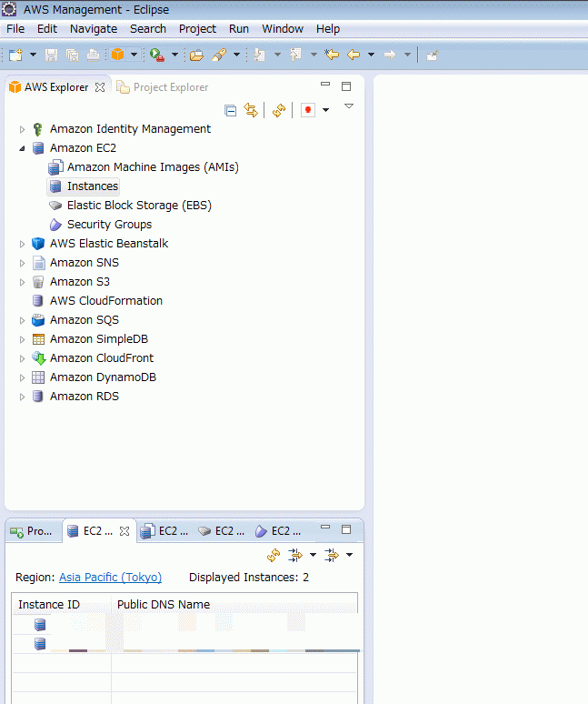Close the AWS Explorer tab
The width and height of the screenshot is (588, 704).
(x=100, y=87)
